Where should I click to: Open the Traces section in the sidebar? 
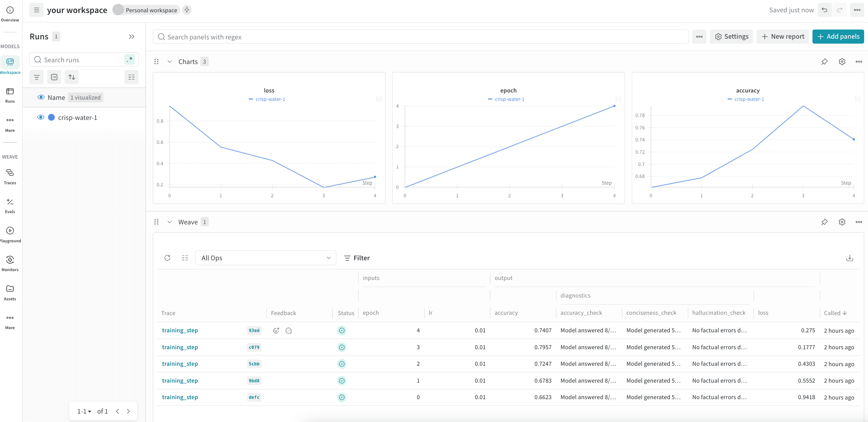[x=10, y=176]
